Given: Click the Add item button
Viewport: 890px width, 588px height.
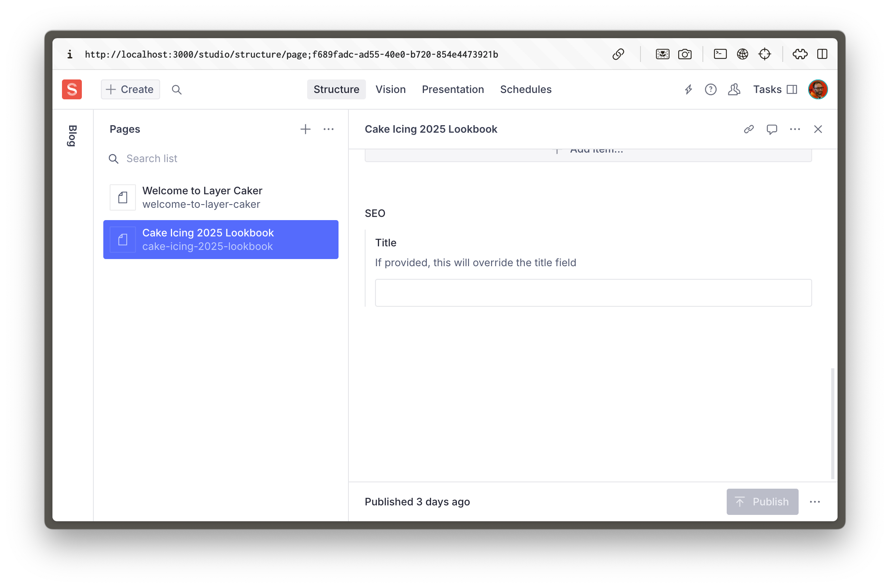Looking at the screenshot, I should [588, 155].
